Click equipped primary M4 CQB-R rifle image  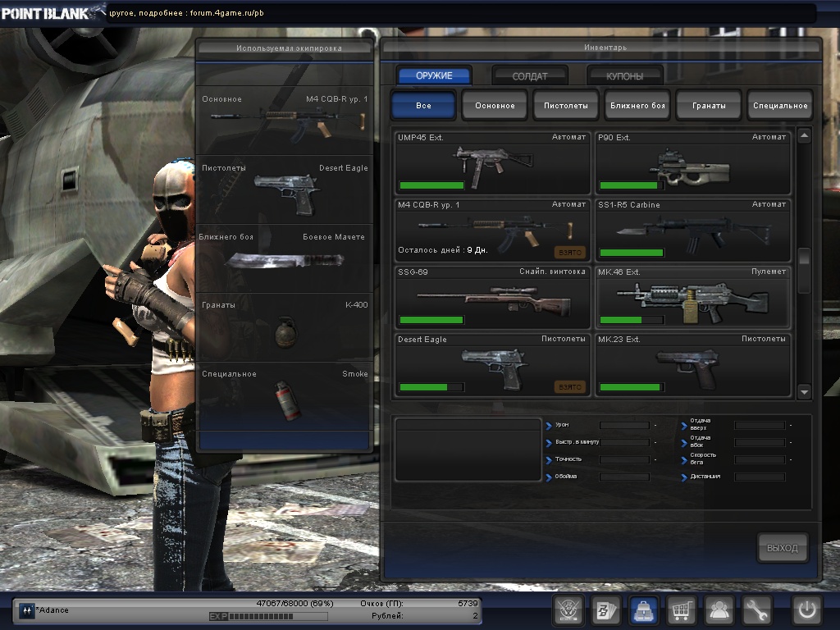click(x=288, y=125)
